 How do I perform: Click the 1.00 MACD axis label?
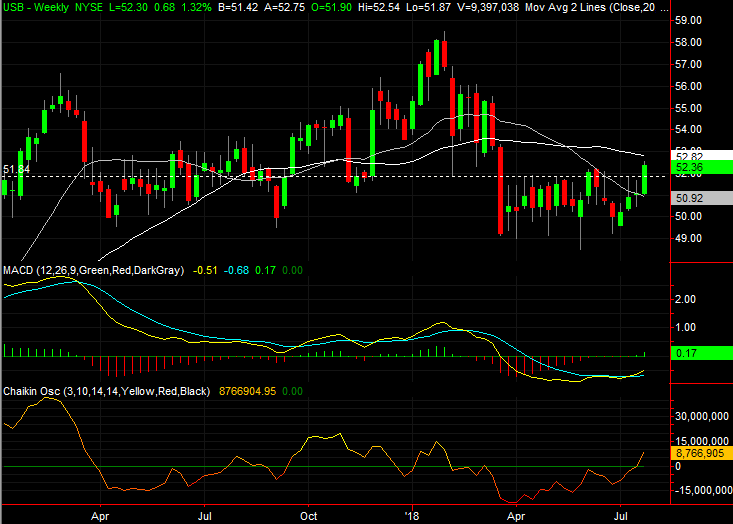click(x=685, y=327)
